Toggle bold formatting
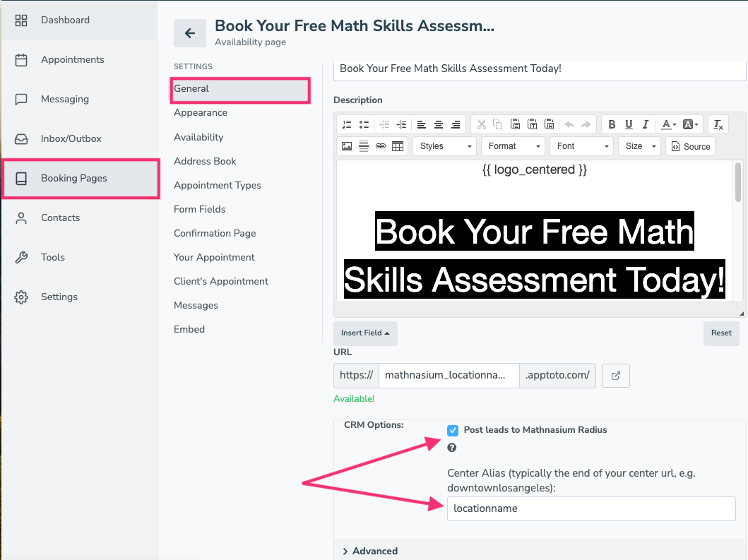Screen dimensions: 748x560 point(612,124)
